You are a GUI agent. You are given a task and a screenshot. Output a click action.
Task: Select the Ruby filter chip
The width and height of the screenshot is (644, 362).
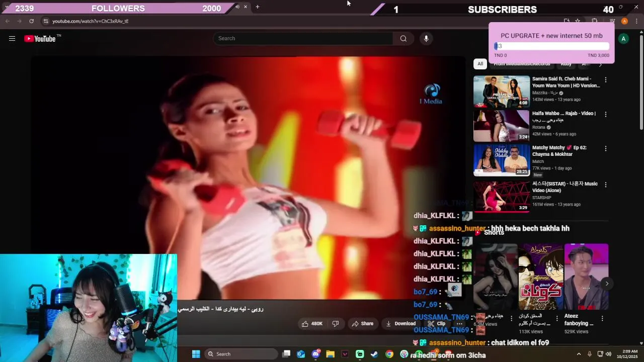[566, 65]
